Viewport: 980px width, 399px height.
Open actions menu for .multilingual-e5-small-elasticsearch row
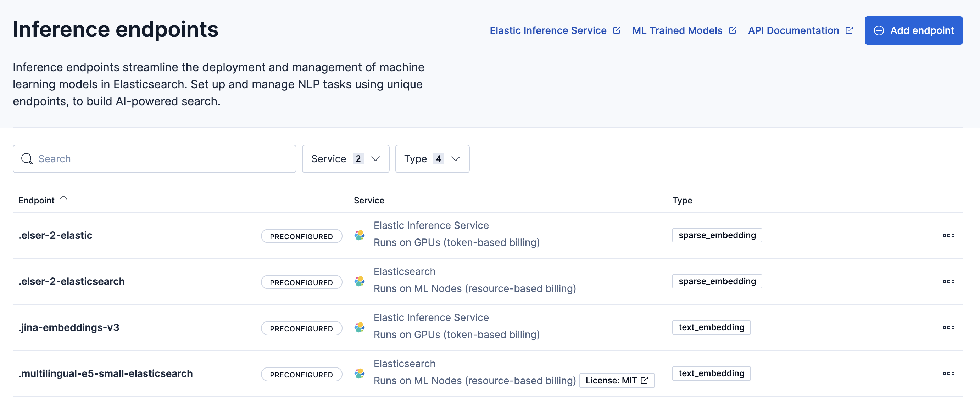948,373
